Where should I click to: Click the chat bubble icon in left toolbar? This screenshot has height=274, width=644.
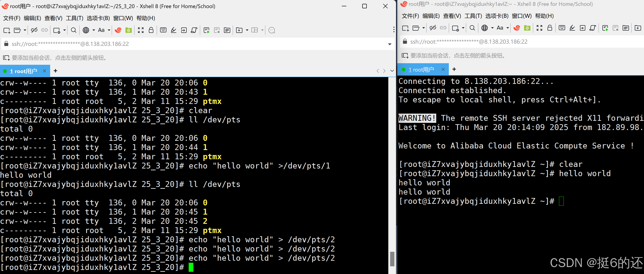271,30
